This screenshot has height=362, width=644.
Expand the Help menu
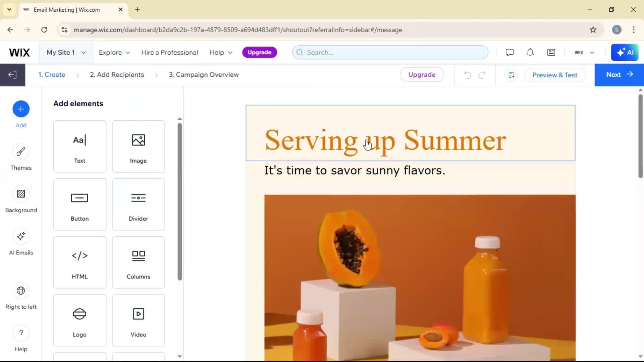[221, 52]
